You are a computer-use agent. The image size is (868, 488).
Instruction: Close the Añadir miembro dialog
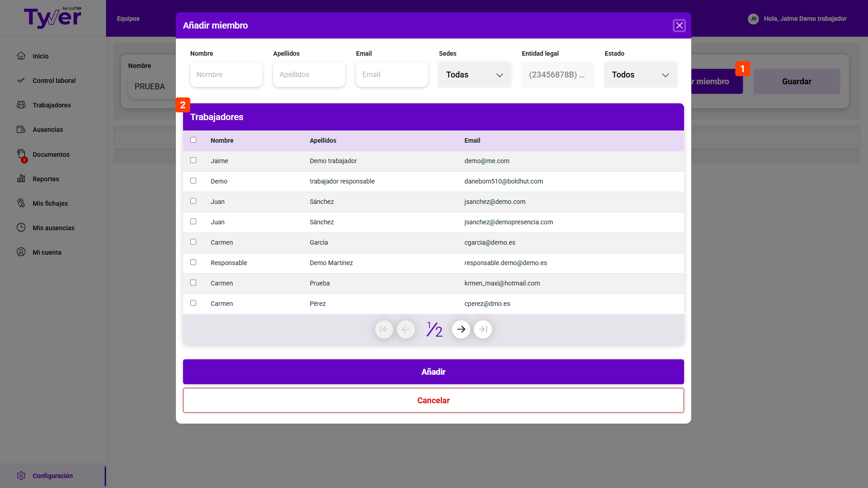pyautogui.click(x=679, y=25)
